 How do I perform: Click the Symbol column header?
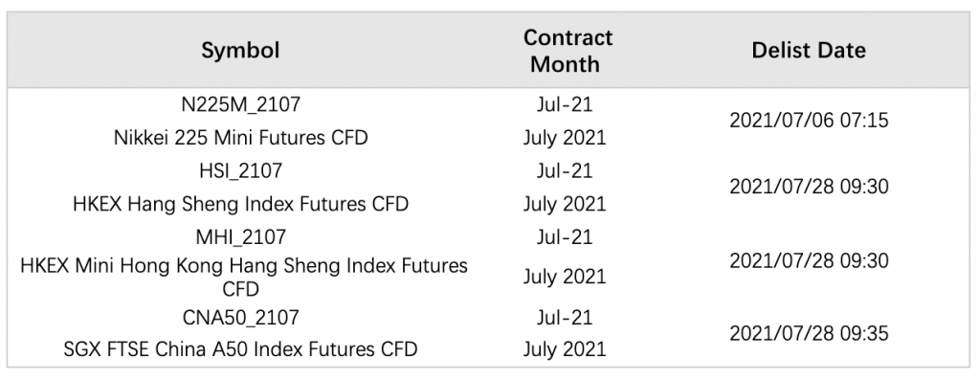pos(240,51)
